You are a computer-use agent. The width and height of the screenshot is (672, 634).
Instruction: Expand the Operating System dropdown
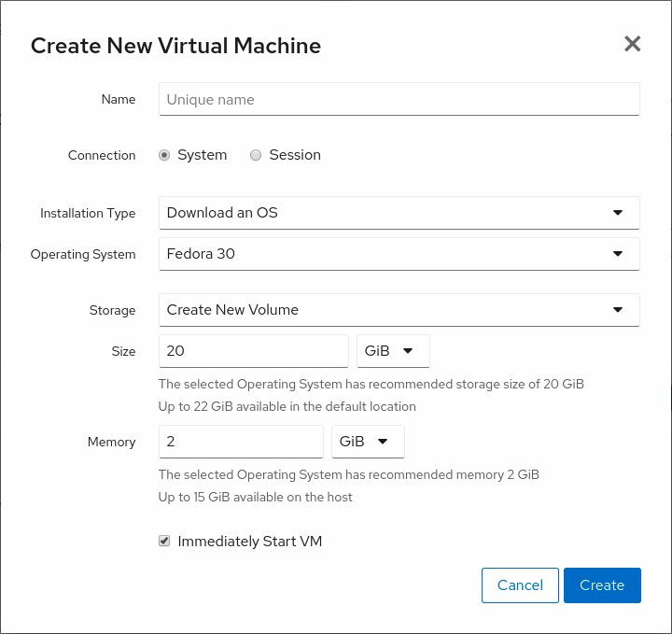point(399,254)
